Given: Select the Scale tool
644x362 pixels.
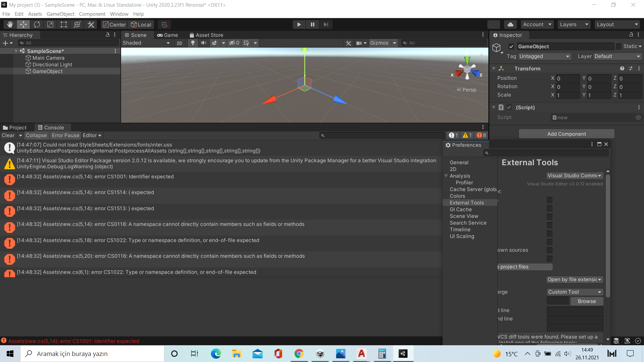Looking at the screenshot, I should click(x=50, y=24).
